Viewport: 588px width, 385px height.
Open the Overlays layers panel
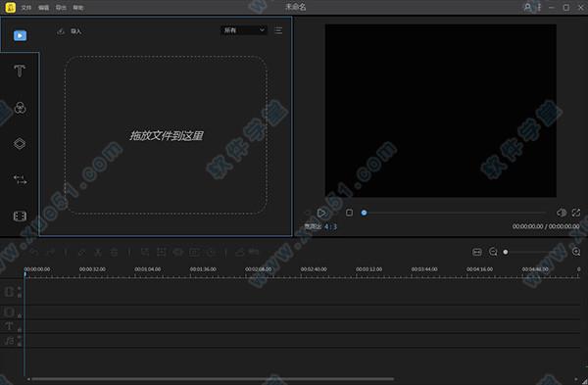(20, 144)
